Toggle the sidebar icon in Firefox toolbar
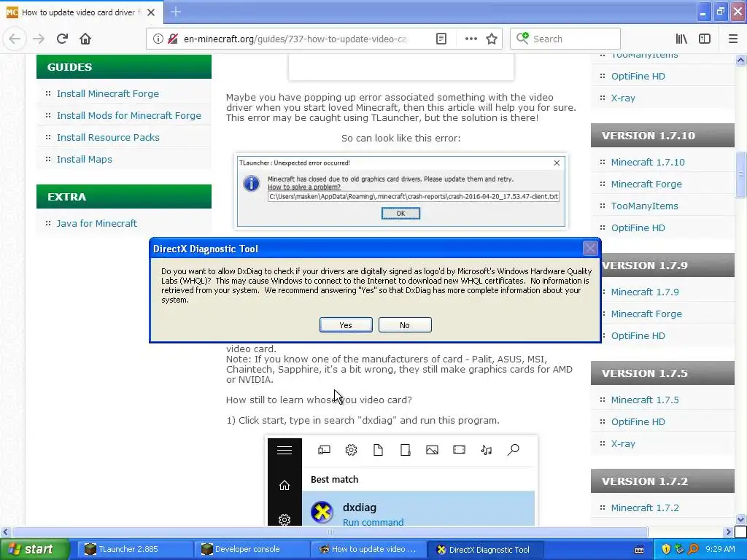The height and width of the screenshot is (560, 747). [x=705, y=39]
